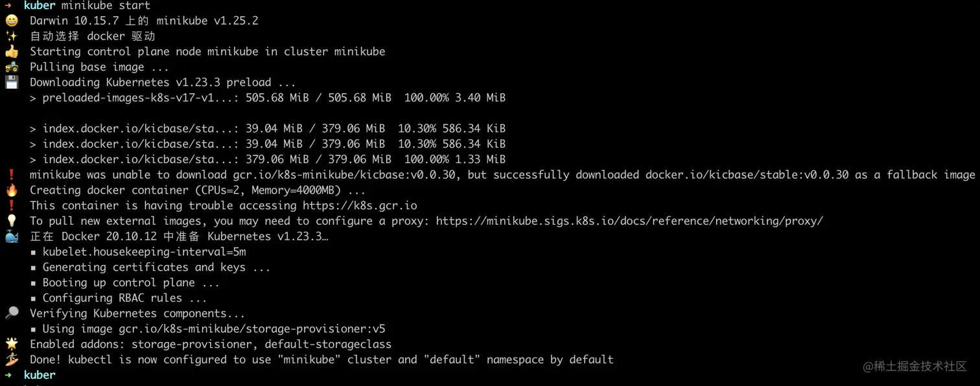Click the surfer emoji beside Done! line
Image resolution: width=980 pixels, height=386 pixels.
(11, 359)
